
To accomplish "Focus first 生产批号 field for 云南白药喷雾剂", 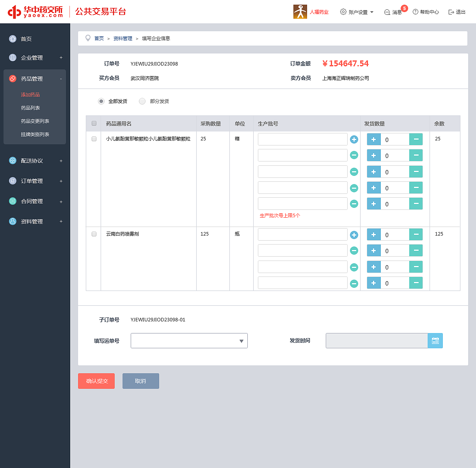I will click(303, 234).
